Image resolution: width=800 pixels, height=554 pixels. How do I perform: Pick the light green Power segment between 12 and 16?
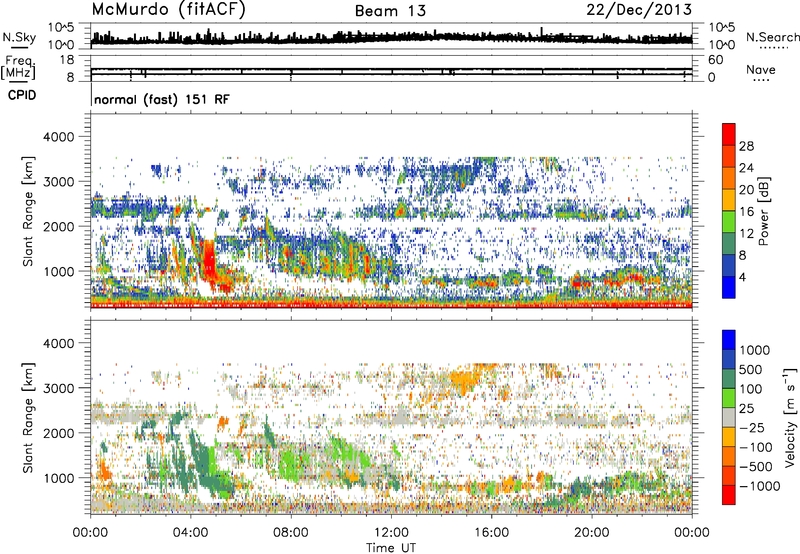pyautogui.click(x=729, y=222)
